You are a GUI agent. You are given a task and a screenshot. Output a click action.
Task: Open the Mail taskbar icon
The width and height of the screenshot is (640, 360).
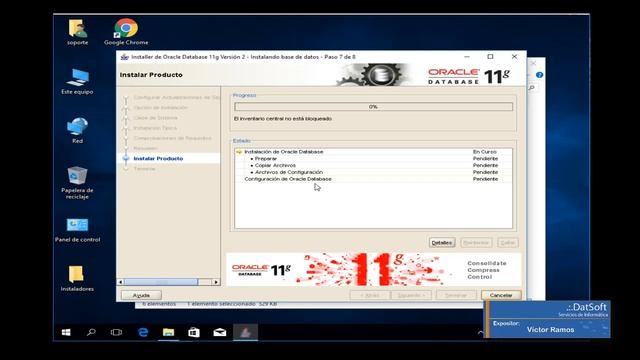(x=220, y=332)
